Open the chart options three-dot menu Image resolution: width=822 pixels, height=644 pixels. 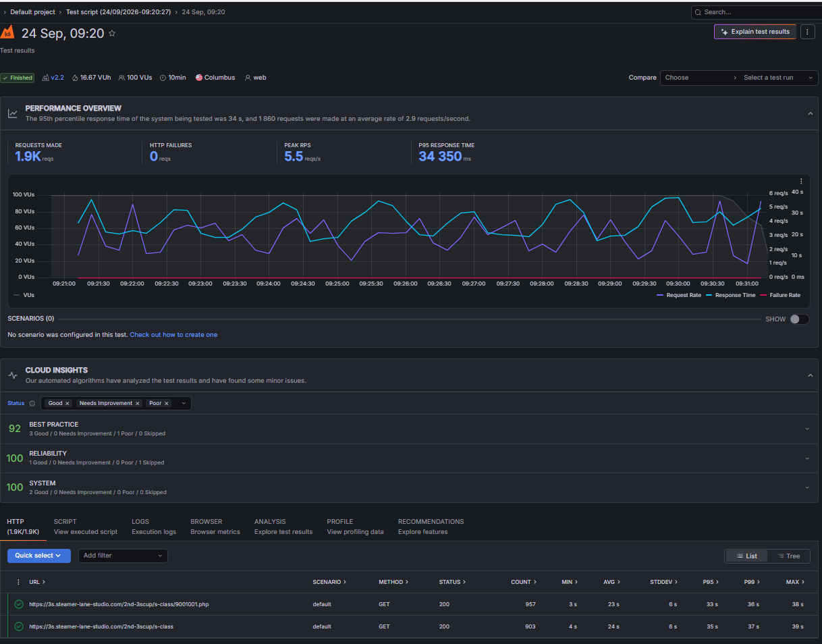click(801, 181)
